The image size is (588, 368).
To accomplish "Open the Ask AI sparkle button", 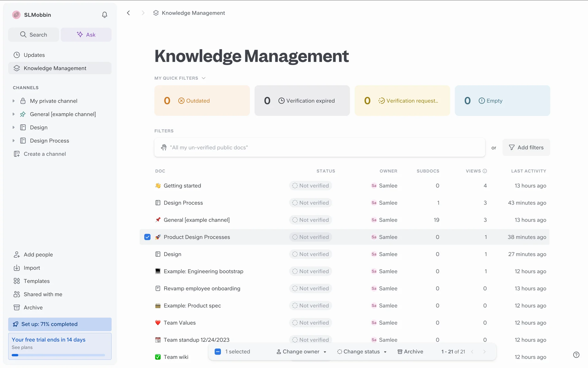I will (86, 35).
